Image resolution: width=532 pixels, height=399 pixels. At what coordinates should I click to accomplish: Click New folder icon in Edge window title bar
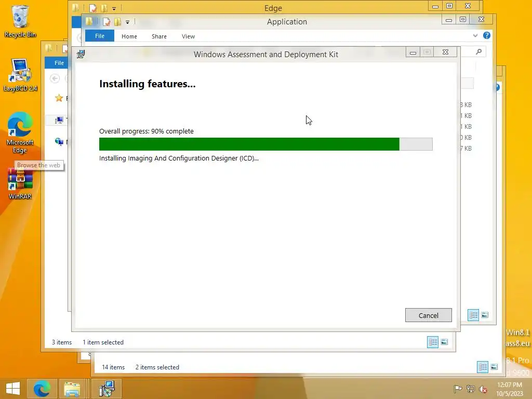pyautogui.click(x=104, y=8)
